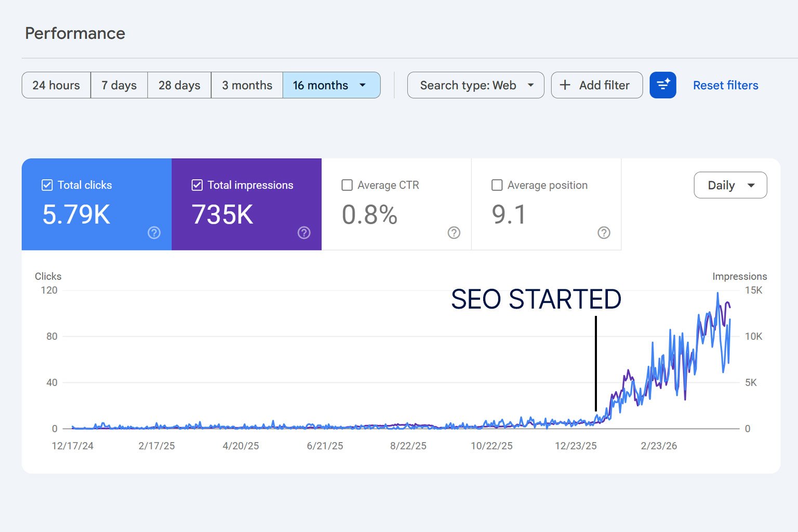
Task: Expand the 16 months date range dropdown arrow
Action: point(363,85)
